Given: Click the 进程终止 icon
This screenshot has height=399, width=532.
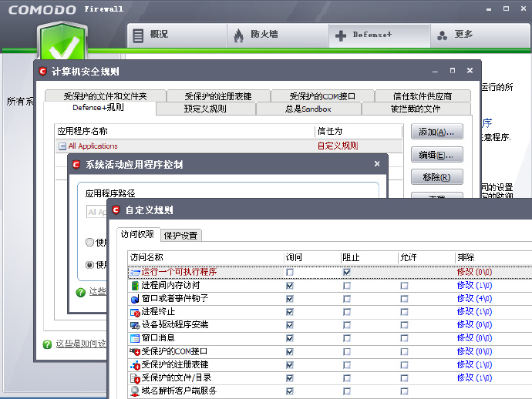Looking at the screenshot, I should point(135,312).
